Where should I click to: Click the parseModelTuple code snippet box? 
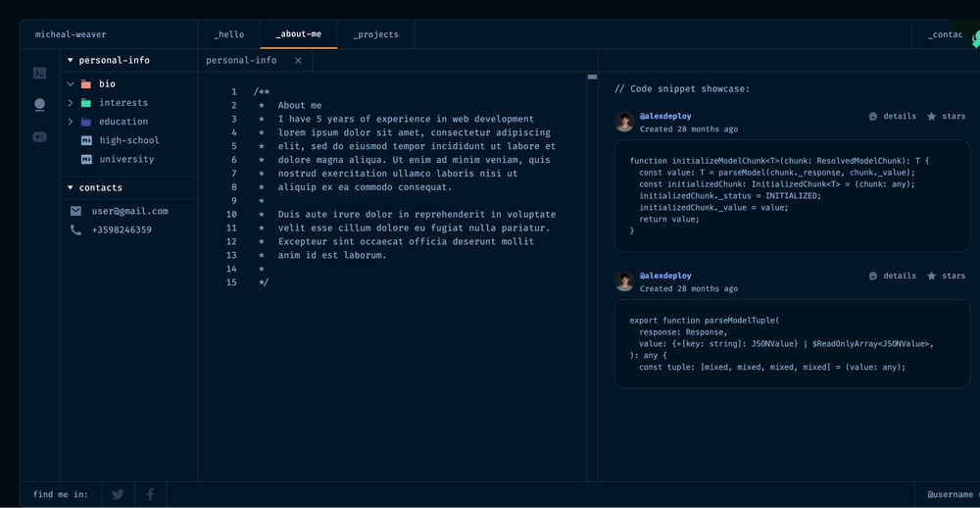pos(792,343)
